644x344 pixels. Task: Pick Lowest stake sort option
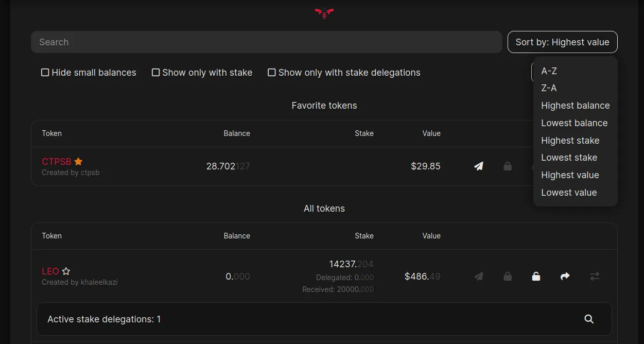tap(569, 158)
